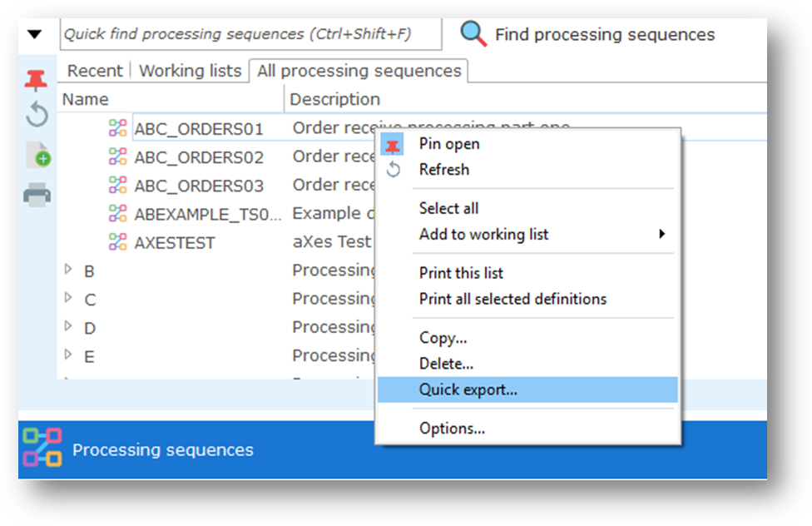Image resolution: width=812 pixels, height=526 pixels.
Task: Expand the D group tree node
Action: coord(69,326)
